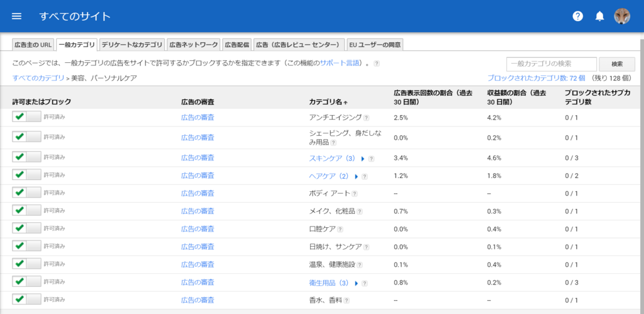Expand 衛生用品 subcategories arrow
Viewport: 644px width, 314px height.
tap(357, 284)
